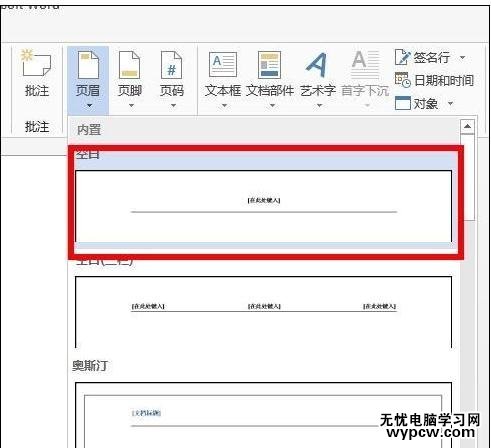Choose the 空白 blank header thumbnail
The width and height of the screenshot is (491, 448).
264,206
